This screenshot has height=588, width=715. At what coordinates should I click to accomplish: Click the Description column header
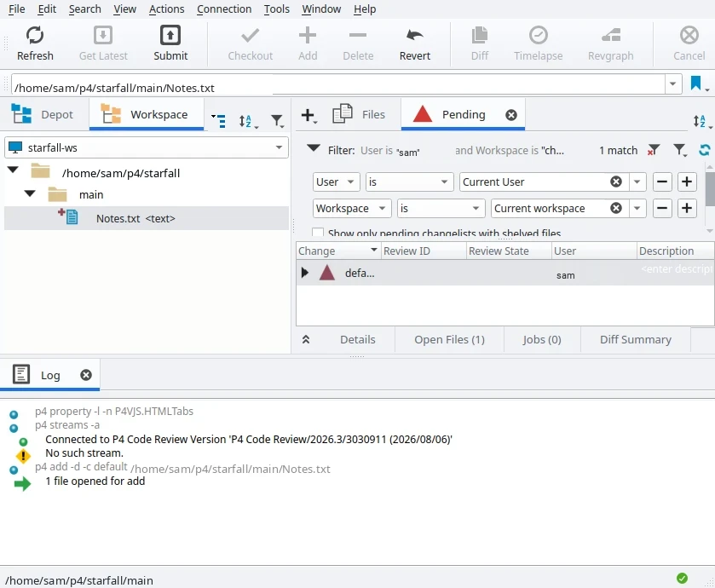click(675, 251)
